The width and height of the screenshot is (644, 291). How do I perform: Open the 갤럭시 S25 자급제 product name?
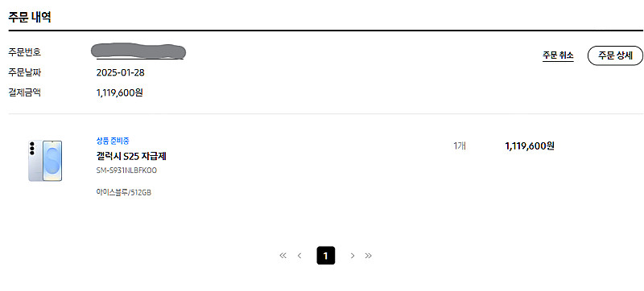tap(131, 156)
